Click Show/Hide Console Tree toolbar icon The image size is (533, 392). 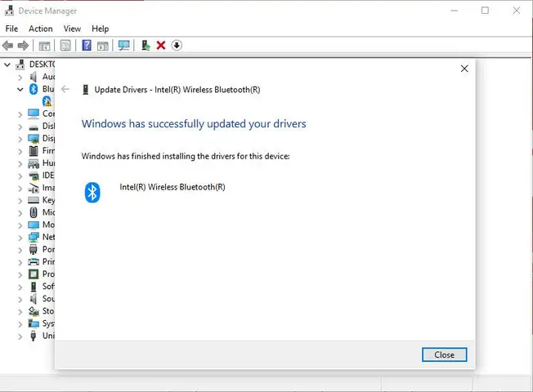(44, 46)
